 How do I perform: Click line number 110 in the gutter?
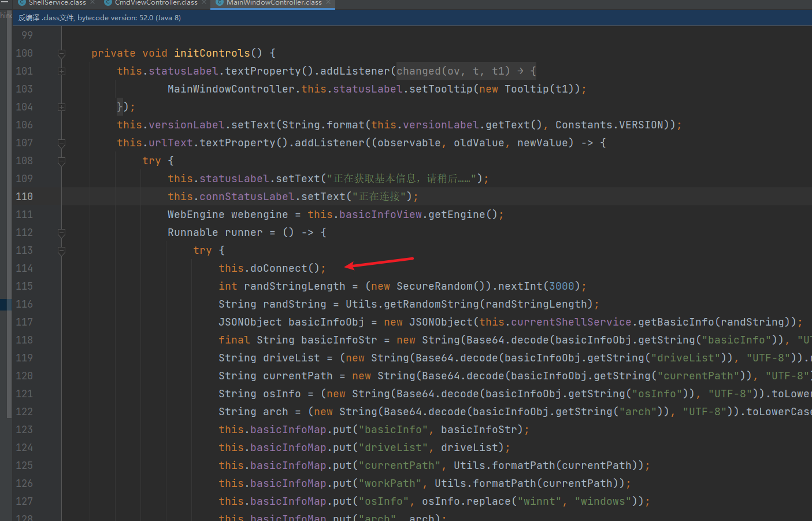pos(24,197)
